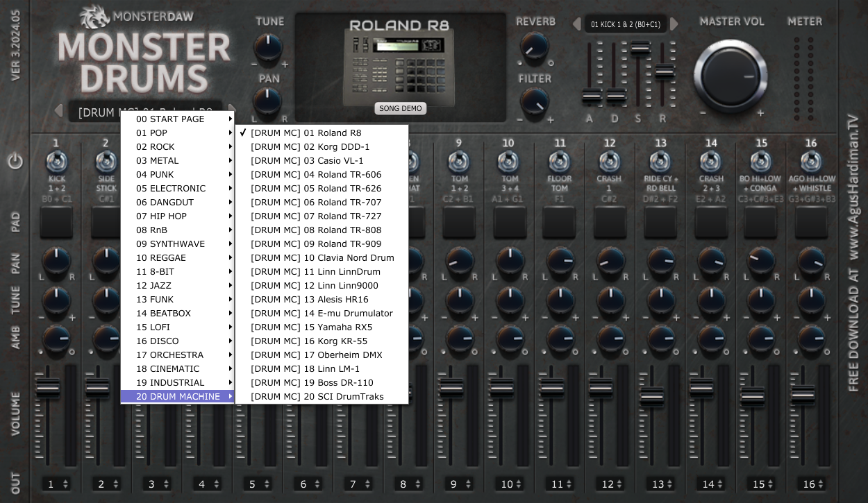Tap the CRASH 1 pad on channel 12
Screen dimensions: 868x503
tap(610, 222)
